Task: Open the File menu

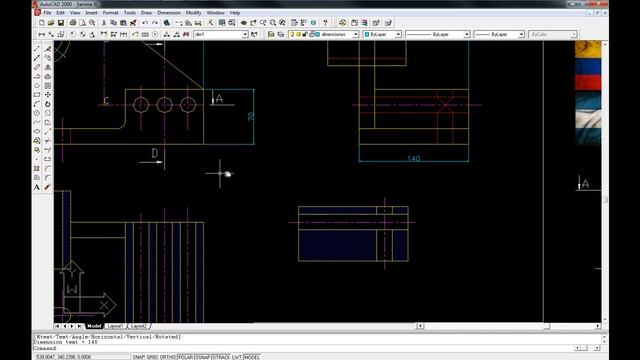Action: point(47,13)
